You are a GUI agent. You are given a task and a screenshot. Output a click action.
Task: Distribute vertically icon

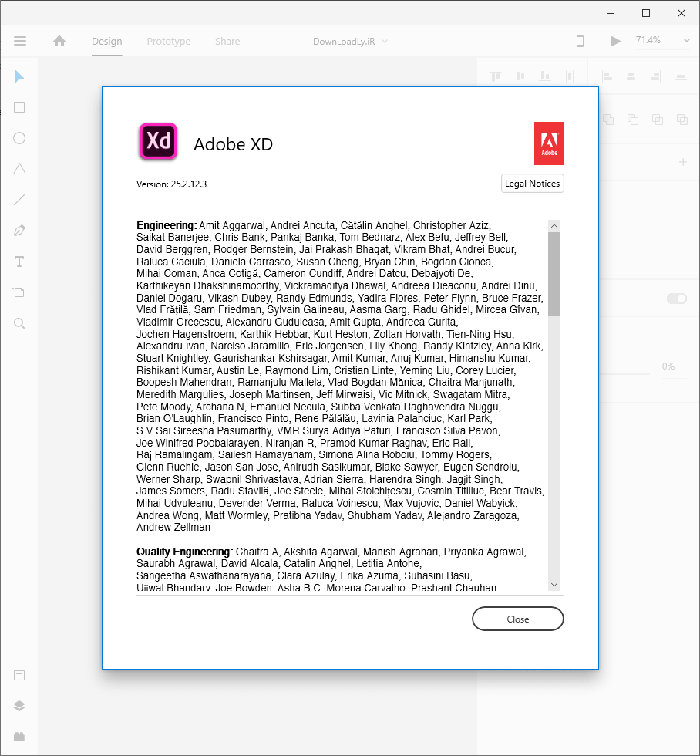[681, 76]
